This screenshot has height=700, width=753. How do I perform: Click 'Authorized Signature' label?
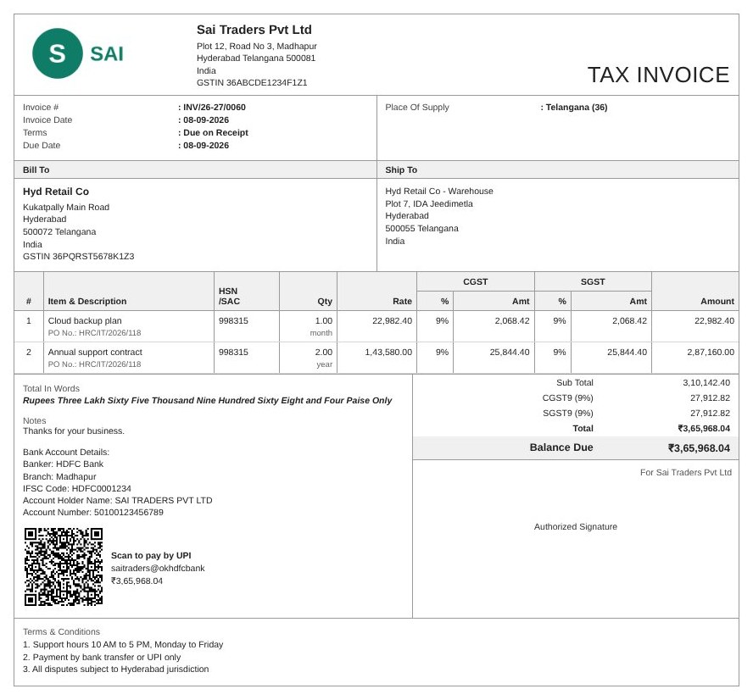tap(575, 527)
